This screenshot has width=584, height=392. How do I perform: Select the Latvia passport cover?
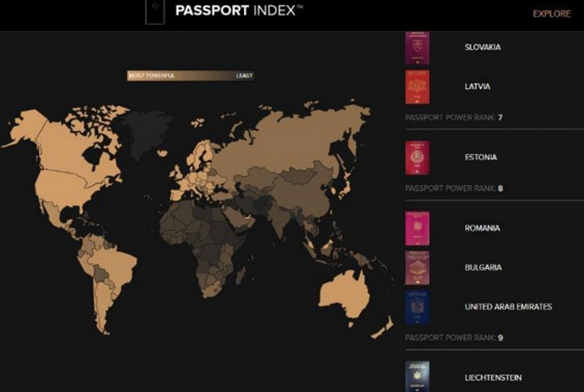tap(417, 88)
